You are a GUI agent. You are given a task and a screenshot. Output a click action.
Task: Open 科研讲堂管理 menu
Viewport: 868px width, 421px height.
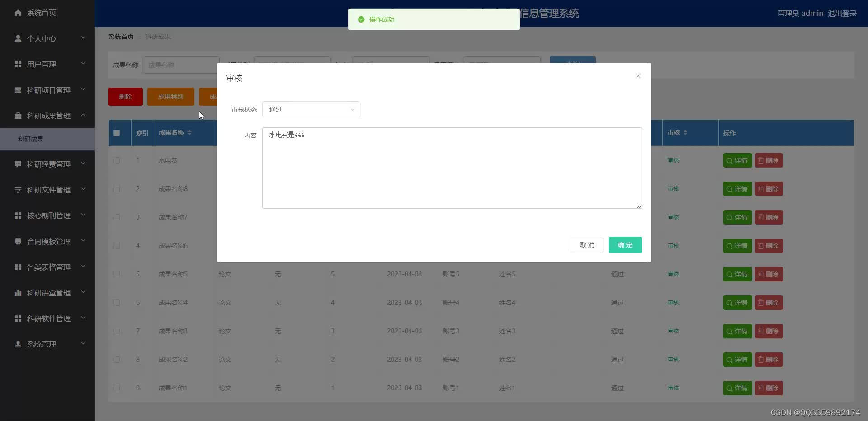click(47, 293)
